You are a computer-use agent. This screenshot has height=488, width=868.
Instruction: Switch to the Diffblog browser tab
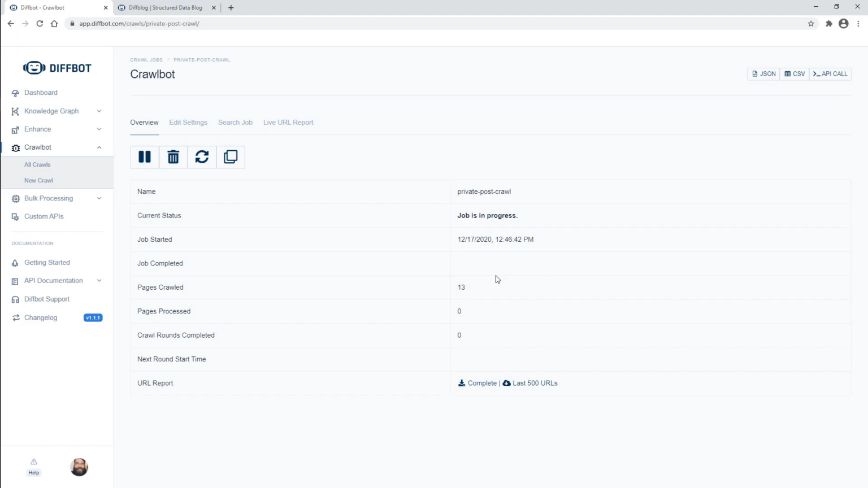166,8
